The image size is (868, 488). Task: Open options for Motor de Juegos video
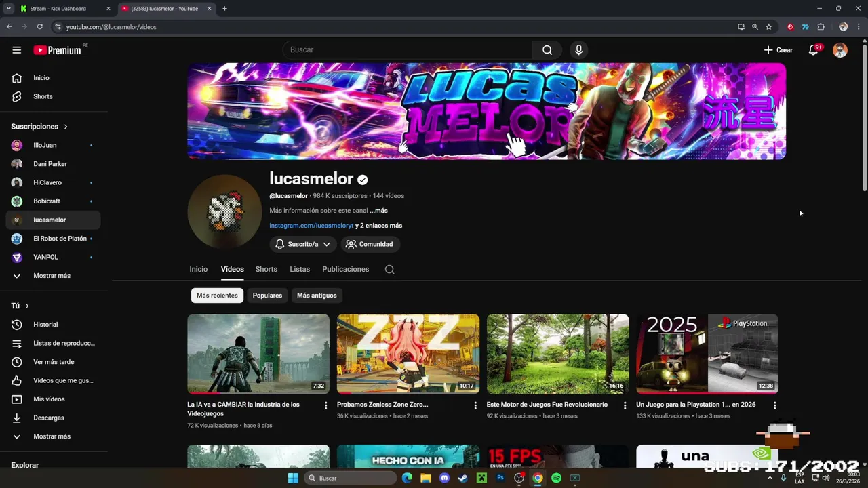[x=625, y=405]
